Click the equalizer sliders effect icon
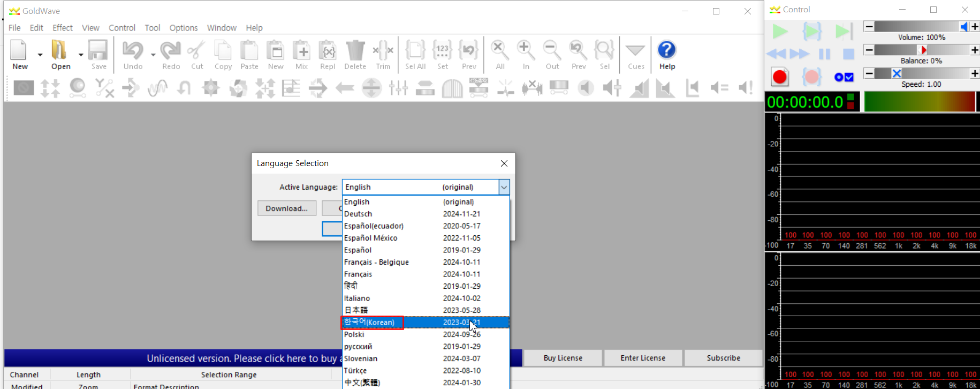This screenshot has width=980, height=389. point(399,87)
